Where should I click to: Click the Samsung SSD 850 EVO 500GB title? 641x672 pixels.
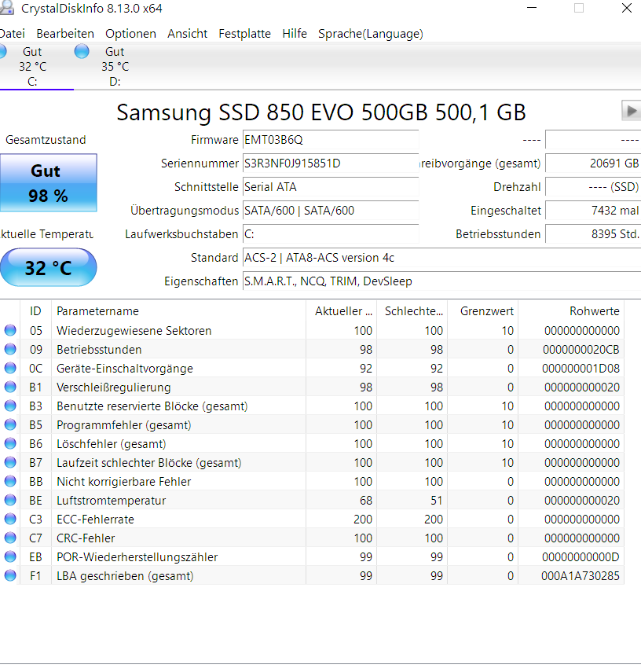(x=321, y=112)
